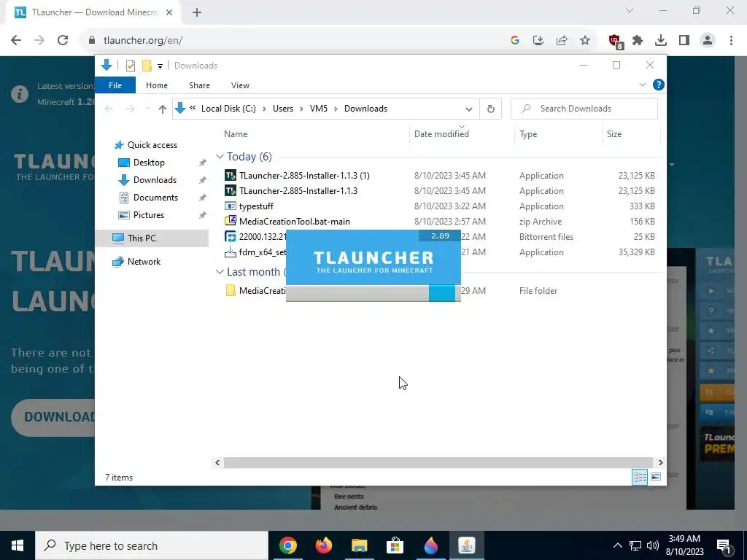Toggle Chrome side panel icon
747x560 pixels.
(x=684, y=41)
